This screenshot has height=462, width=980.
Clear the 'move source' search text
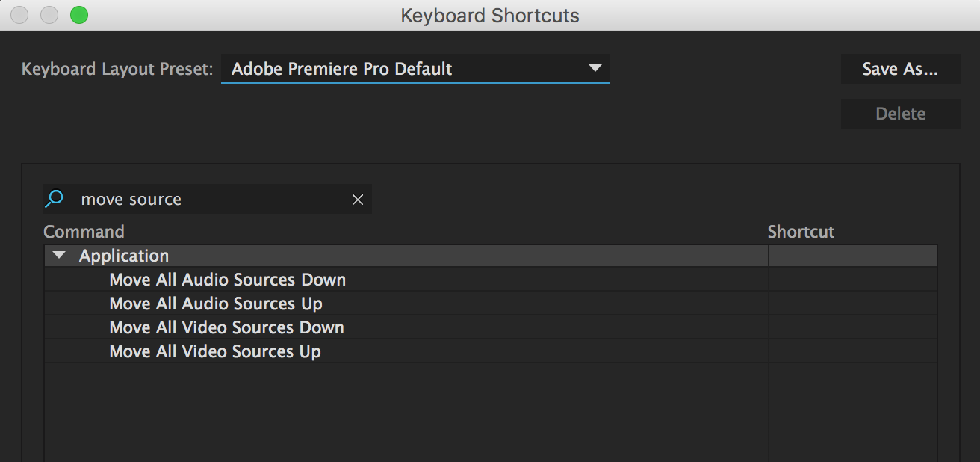[x=357, y=200]
